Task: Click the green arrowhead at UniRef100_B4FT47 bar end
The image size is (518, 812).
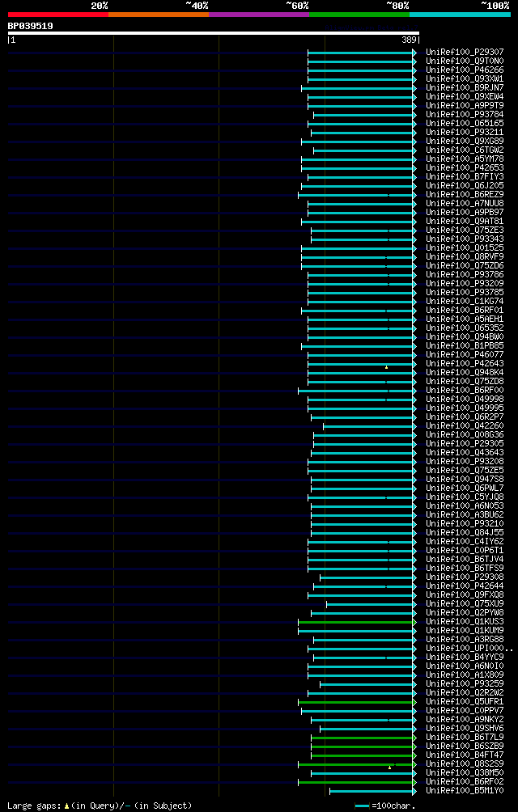Action: point(414,755)
